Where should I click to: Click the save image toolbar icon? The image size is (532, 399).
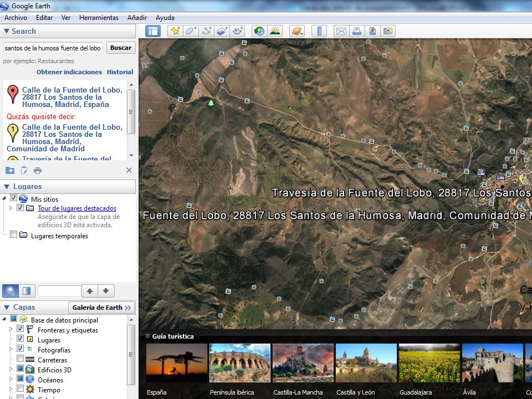click(388, 31)
